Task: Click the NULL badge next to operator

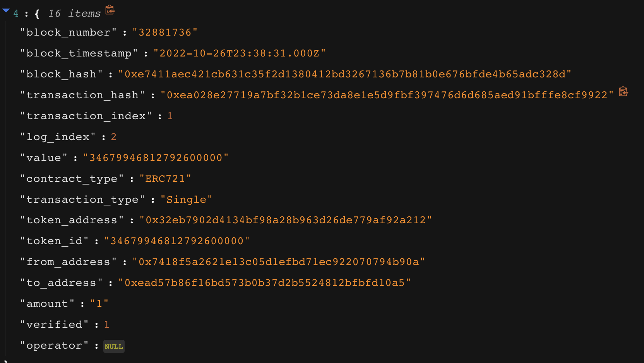Action: coord(114,346)
